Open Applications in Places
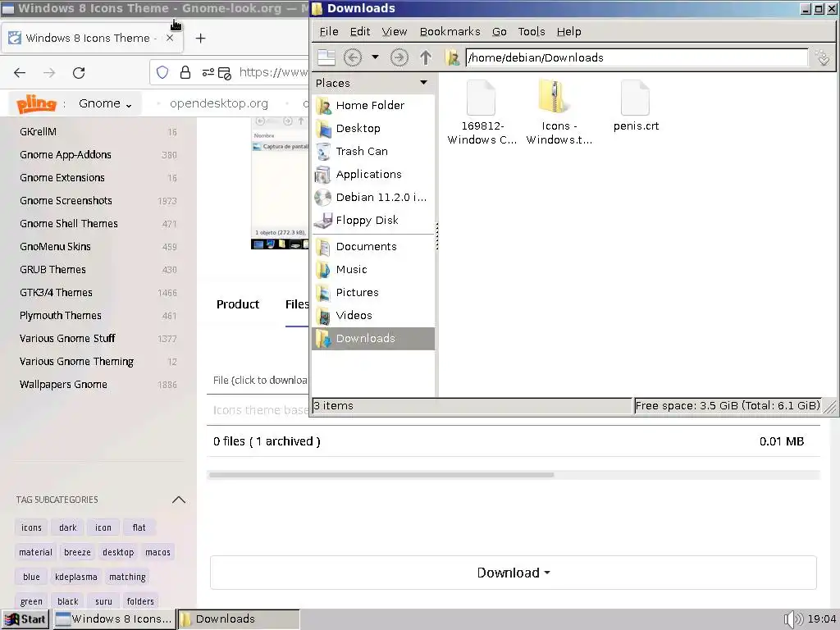This screenshot has height=630, width=840. 373,175
